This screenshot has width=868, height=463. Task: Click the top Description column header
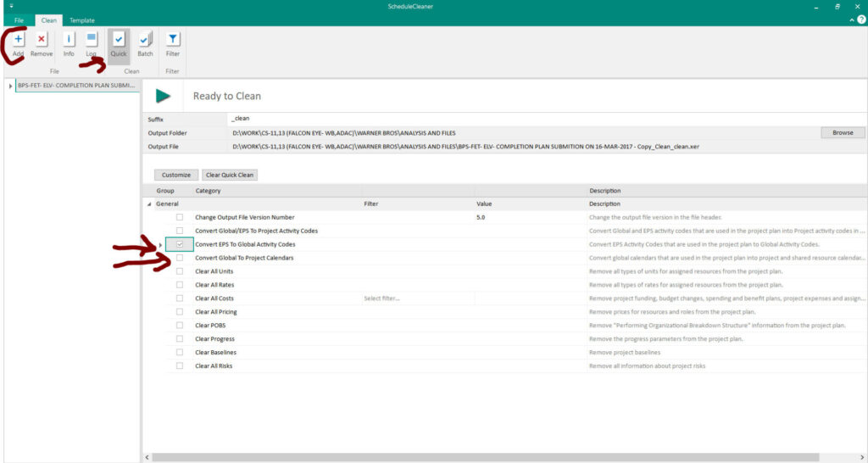(x=604, y=191)
